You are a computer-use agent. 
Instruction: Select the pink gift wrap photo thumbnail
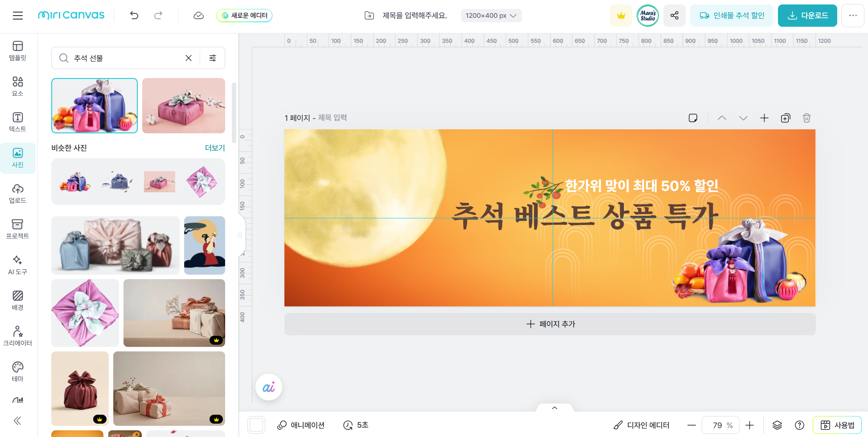click(184, 106)
